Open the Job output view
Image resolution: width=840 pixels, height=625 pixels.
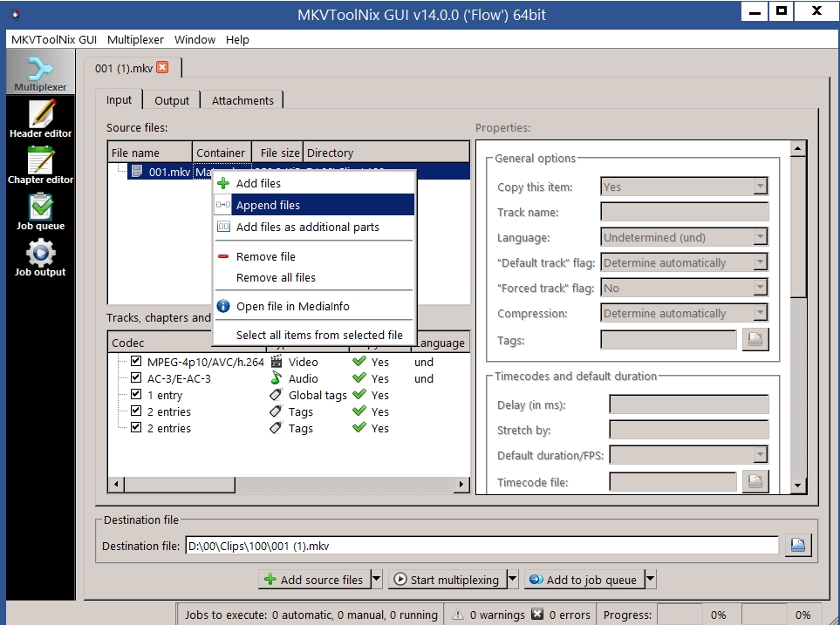click(40, 257)
